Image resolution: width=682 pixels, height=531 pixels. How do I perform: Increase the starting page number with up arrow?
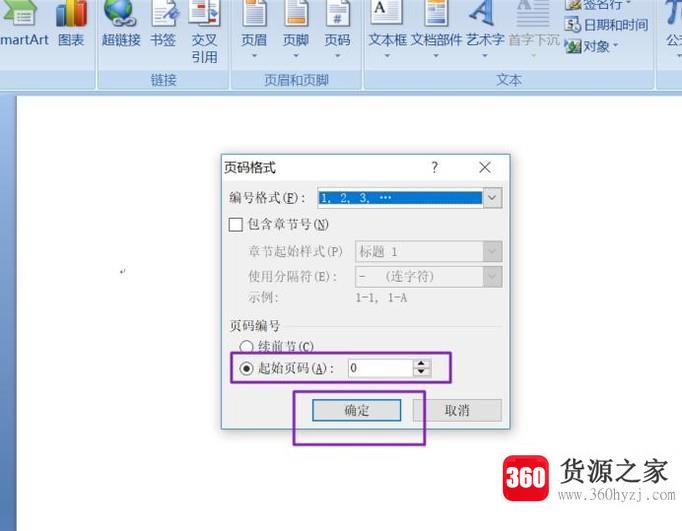coord(421,364)
